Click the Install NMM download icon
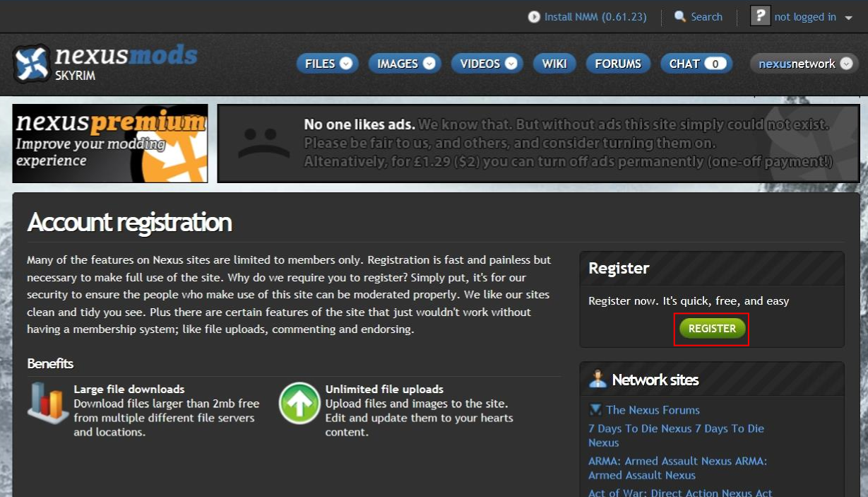 pyautogui.click(x=534, y=17)
